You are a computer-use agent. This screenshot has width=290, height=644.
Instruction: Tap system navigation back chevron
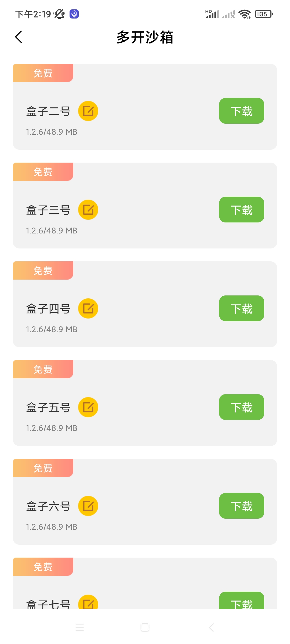[x=211, y=627]
